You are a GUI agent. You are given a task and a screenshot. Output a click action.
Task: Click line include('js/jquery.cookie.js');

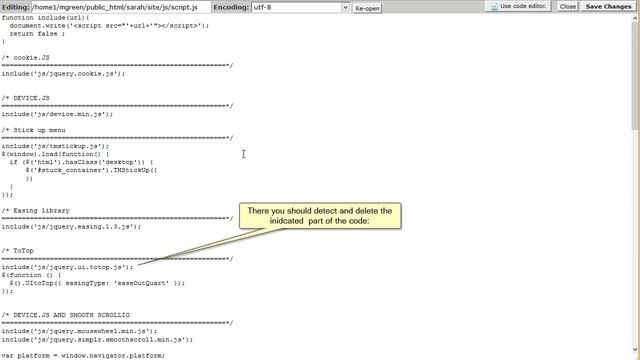tap(63, 74)
